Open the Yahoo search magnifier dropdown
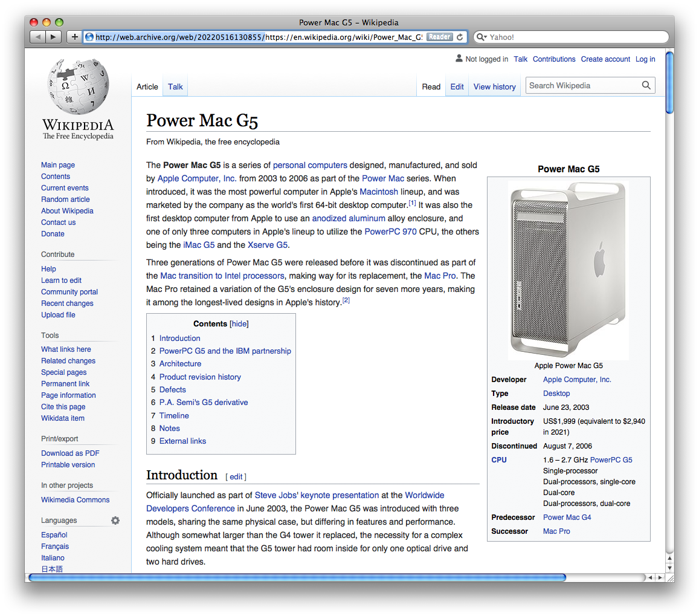The width and height of the screenshot is (699, 616). tap(482, 37)
